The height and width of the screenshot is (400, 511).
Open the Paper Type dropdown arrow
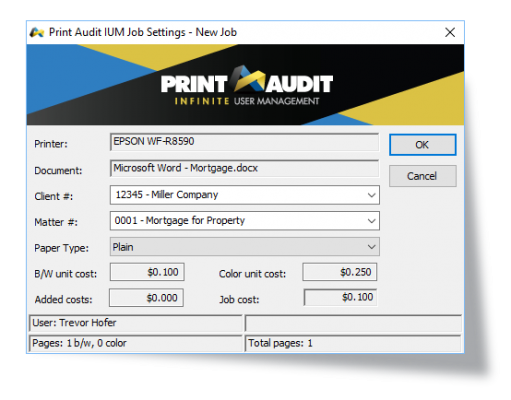tap(371, 247)
